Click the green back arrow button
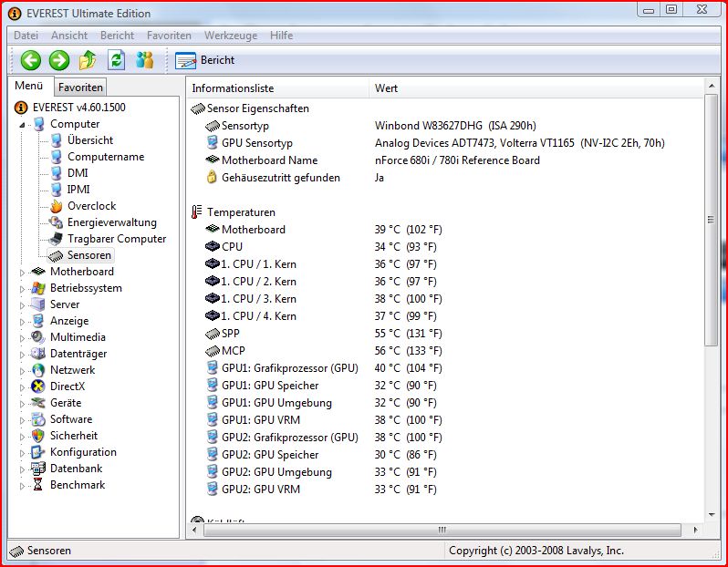 click(31, 60)
